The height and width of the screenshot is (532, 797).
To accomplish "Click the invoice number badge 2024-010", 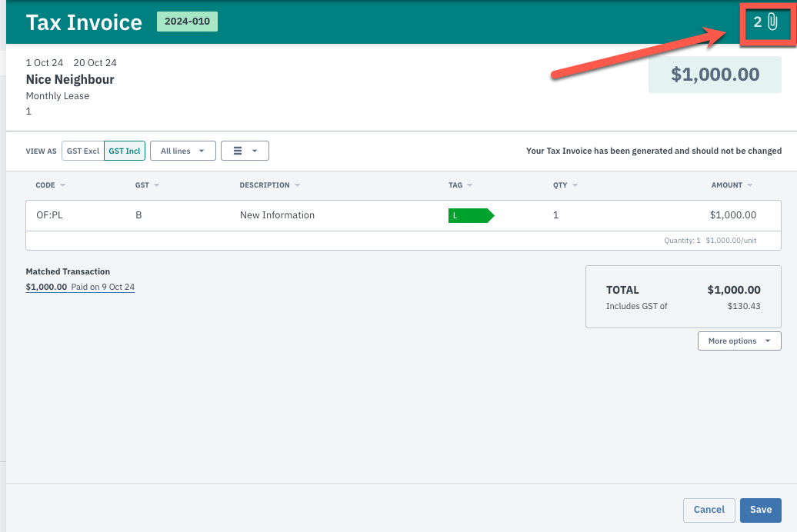I will [187, 22].
